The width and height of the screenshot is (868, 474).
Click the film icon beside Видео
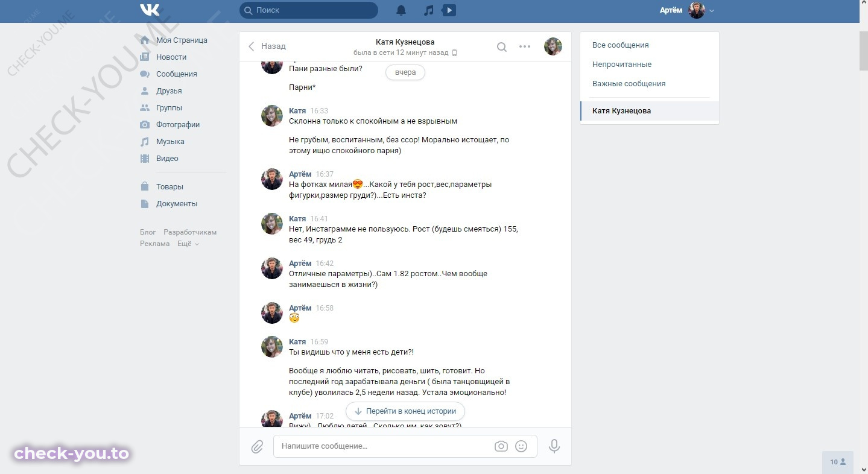(x=145, y=159)
